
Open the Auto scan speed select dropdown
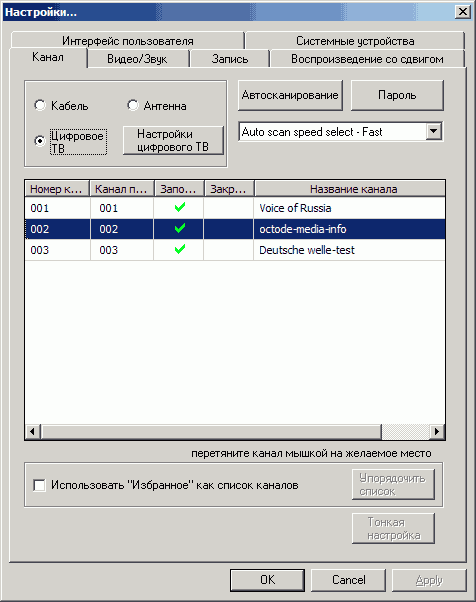(x=434, y=132)
